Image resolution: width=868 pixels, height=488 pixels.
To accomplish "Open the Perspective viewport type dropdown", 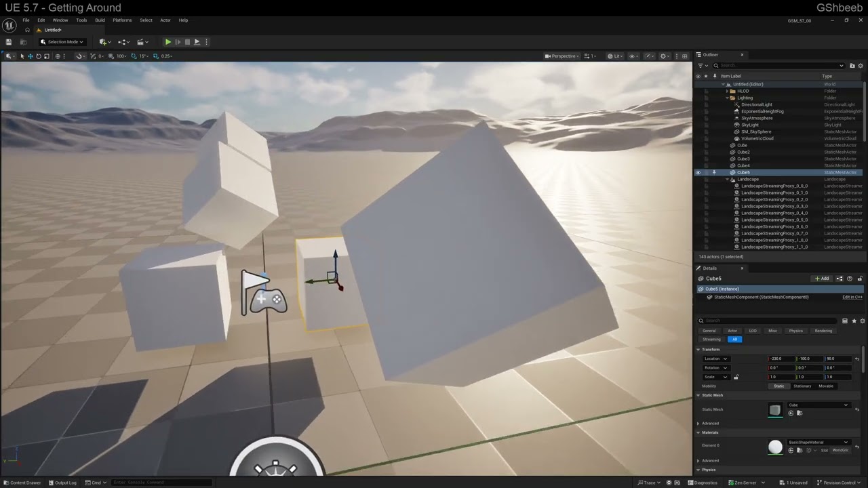I will tap(562, 56).
